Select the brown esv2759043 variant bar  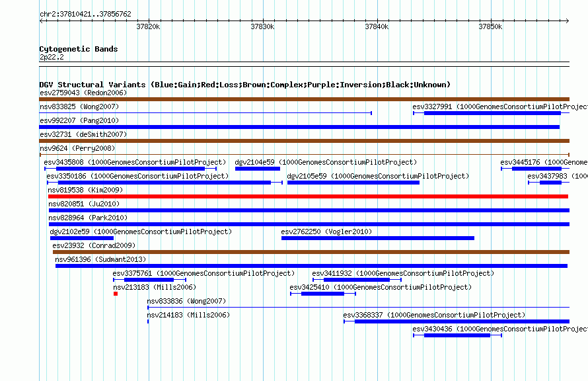click(x=304, y=99)
